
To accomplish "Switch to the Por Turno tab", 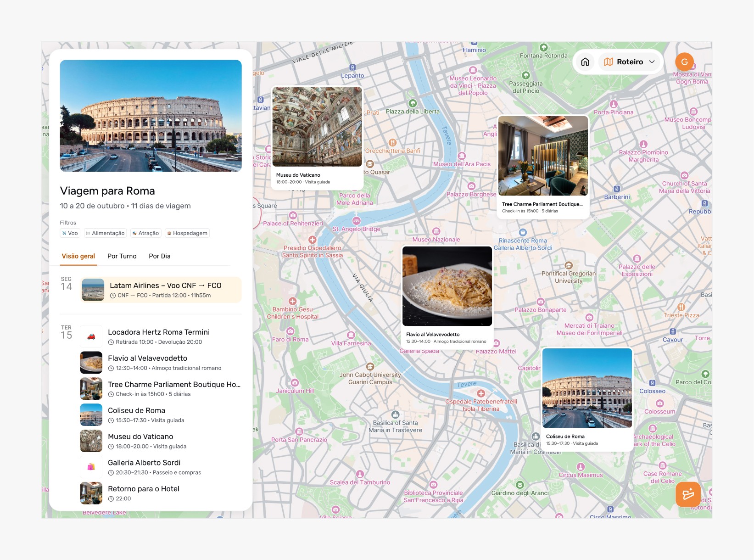I will pyautogui.click(x=122, y=256).
